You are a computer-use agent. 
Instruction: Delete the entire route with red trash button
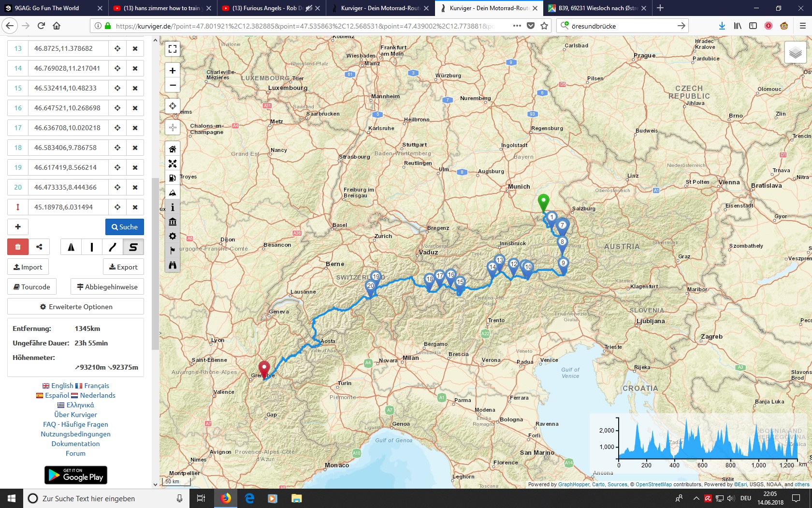[18, 247]
